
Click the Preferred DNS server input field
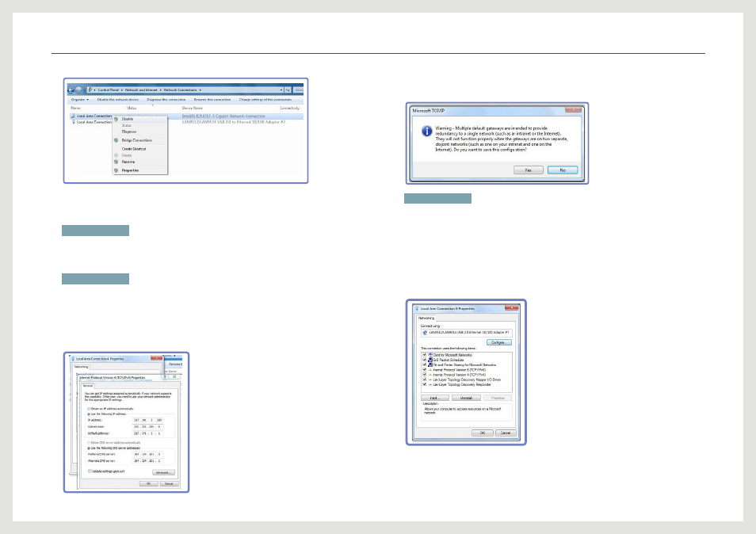pyautogui.click(x=148, y=455)
